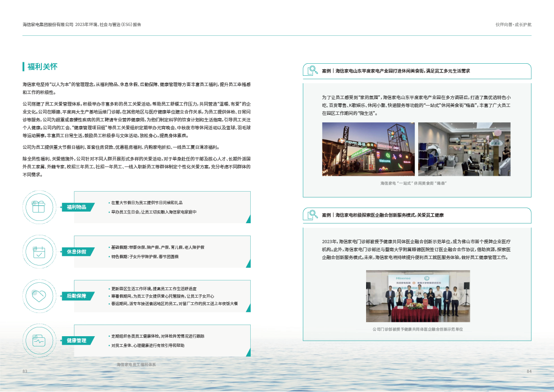This screenshot has height=392, width=554.
Task: Select the 健康管理 teal label
Action: pyautogui.click(x=76, y=340)
